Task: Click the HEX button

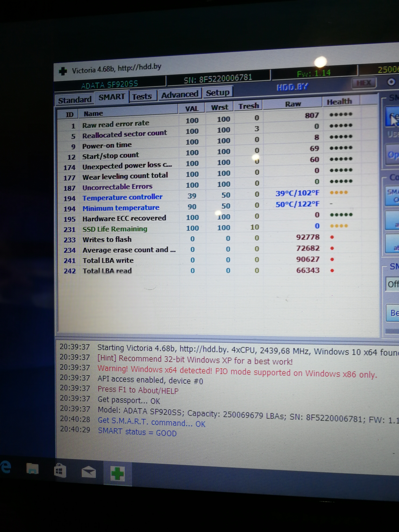Action: [x=364, y=83]
